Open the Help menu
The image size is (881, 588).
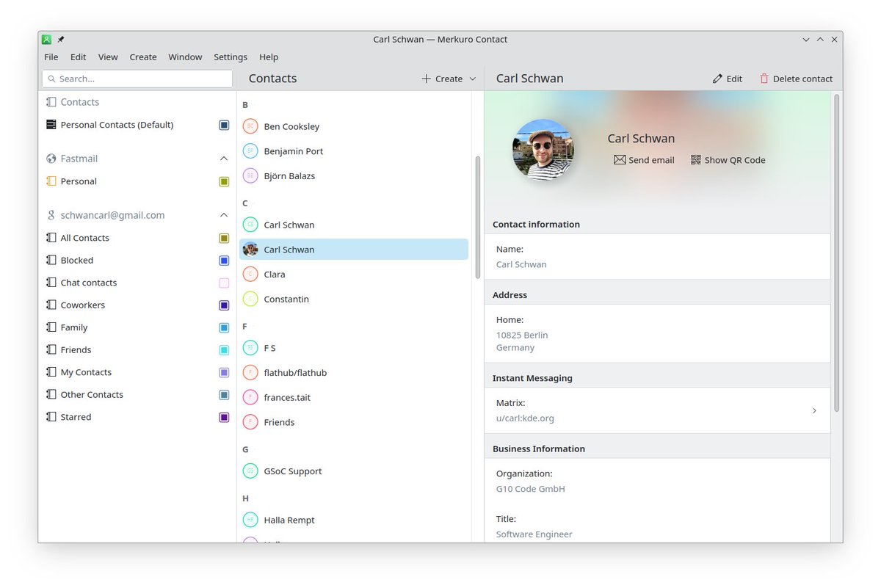point(269,57)
